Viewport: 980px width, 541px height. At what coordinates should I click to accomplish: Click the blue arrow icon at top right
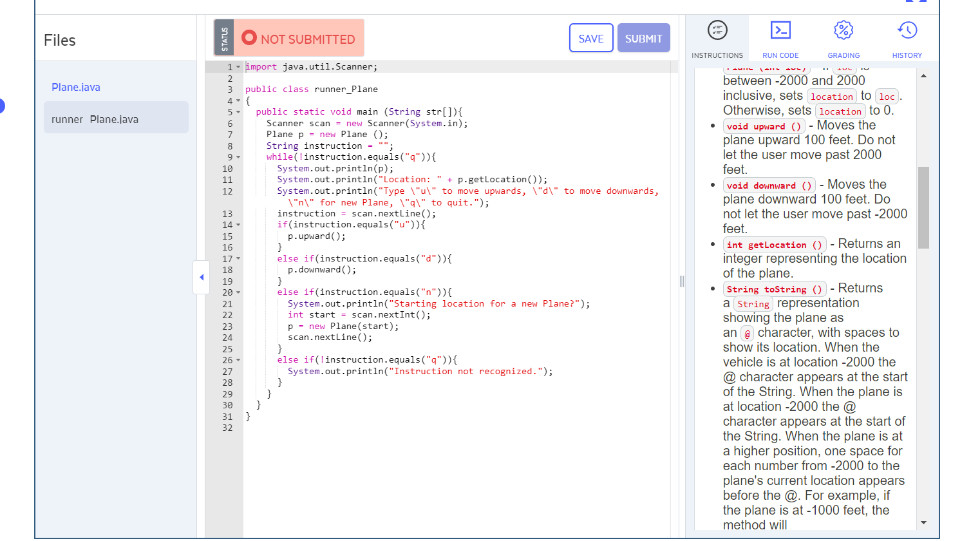915,3
